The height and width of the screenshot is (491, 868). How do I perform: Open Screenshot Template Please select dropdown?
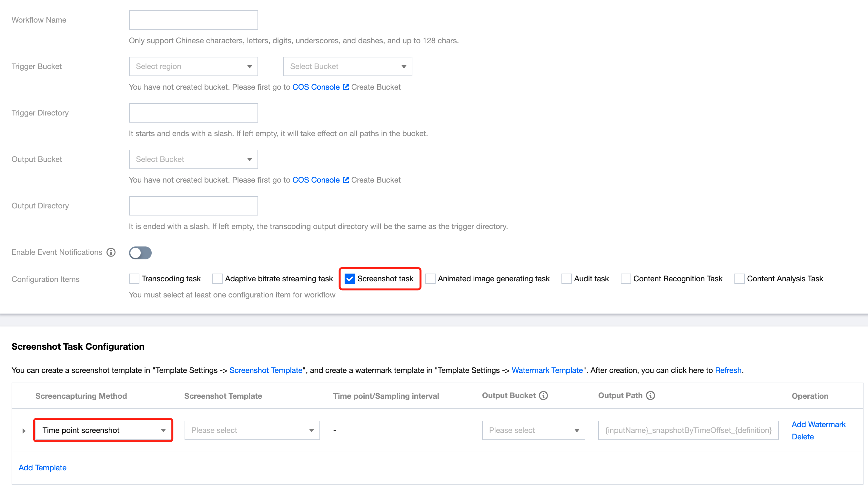252,430
